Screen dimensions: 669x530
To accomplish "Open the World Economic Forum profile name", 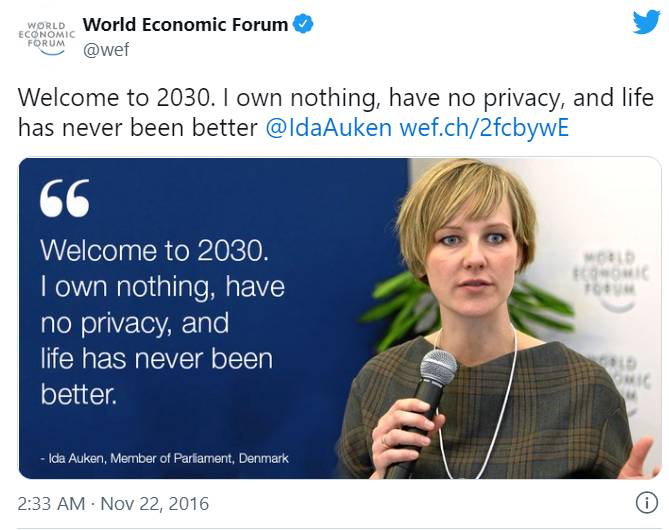I will click(x=187, y=24).
